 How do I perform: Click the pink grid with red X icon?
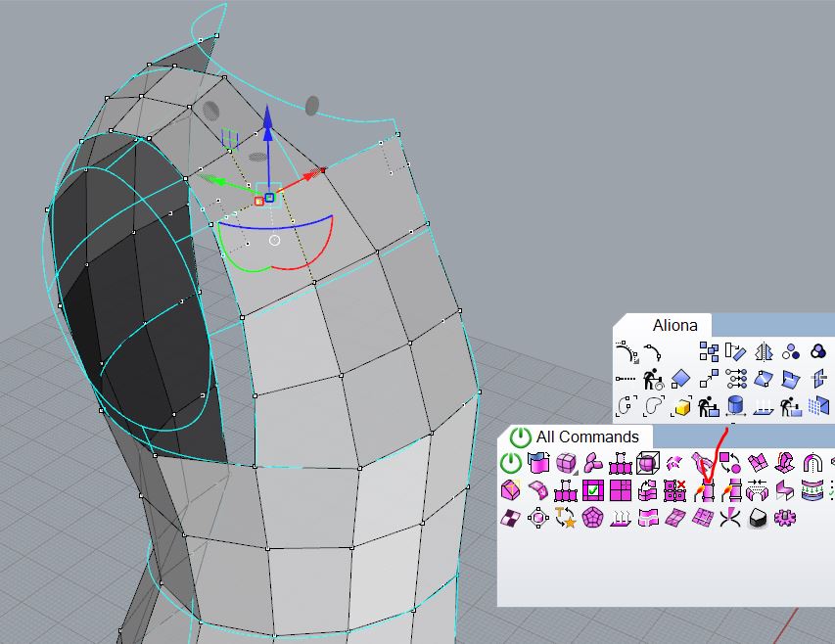[x=675, y=490]
